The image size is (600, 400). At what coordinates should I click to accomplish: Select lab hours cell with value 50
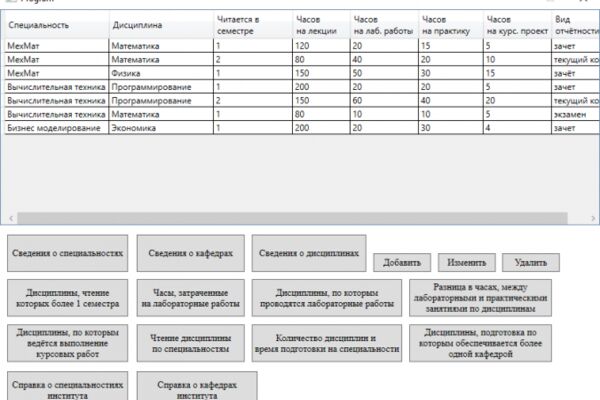tap(384, 73)
